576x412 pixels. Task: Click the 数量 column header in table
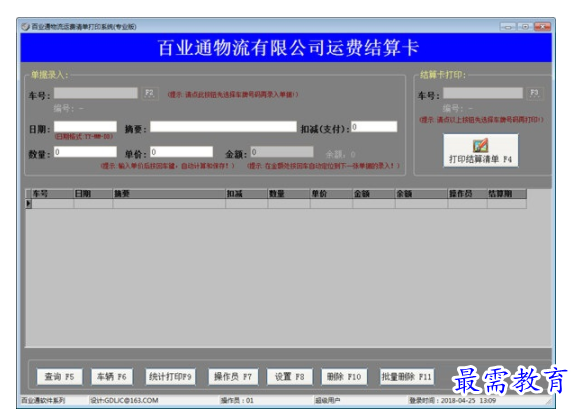coord(289,194)
